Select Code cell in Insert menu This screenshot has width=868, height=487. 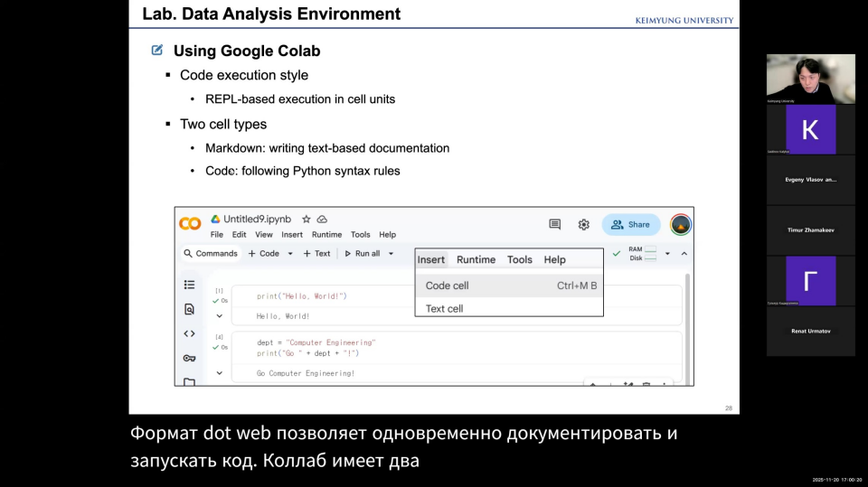tap(448, 286)
